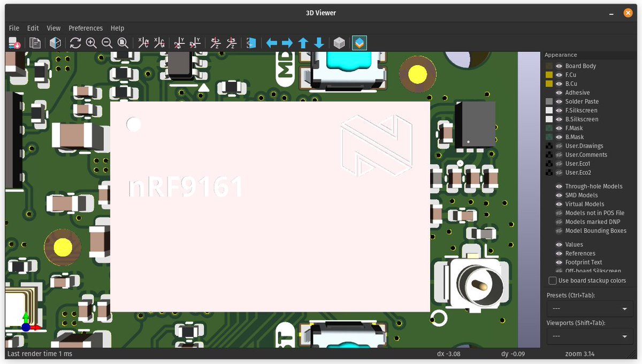The image size is (642, 364).
Task: Open the Preferences menu
Action: (x=86, y=28)
